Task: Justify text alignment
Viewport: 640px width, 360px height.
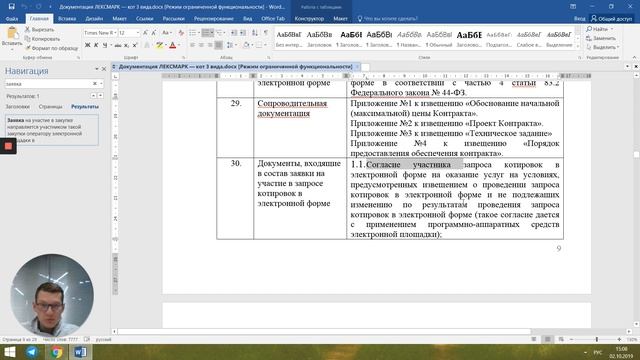Action: (x=219, y=45)
